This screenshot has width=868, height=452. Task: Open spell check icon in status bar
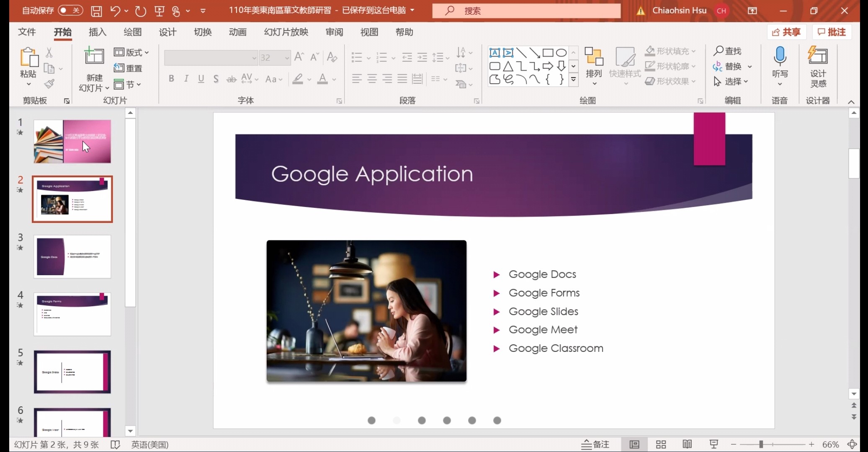pos(115,444)
